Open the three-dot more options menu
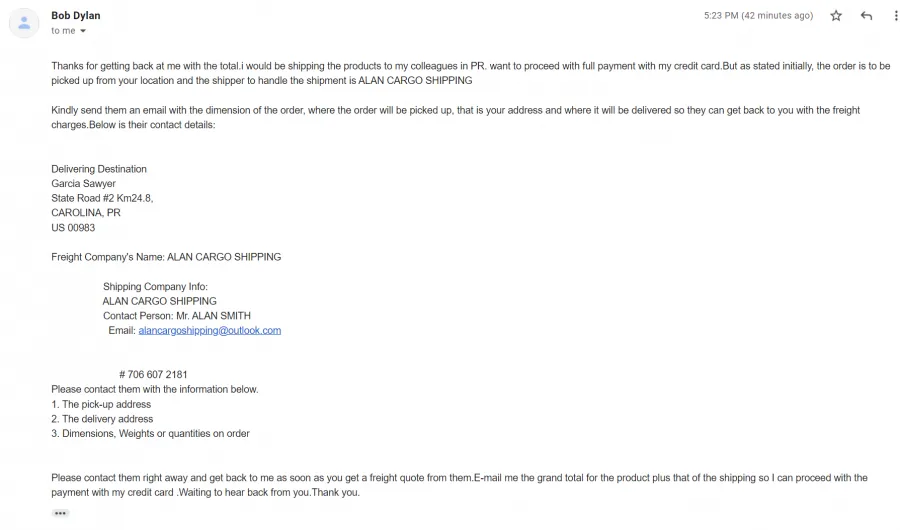The height and width of the screenshot is (530, 900). tap(895, 16)
